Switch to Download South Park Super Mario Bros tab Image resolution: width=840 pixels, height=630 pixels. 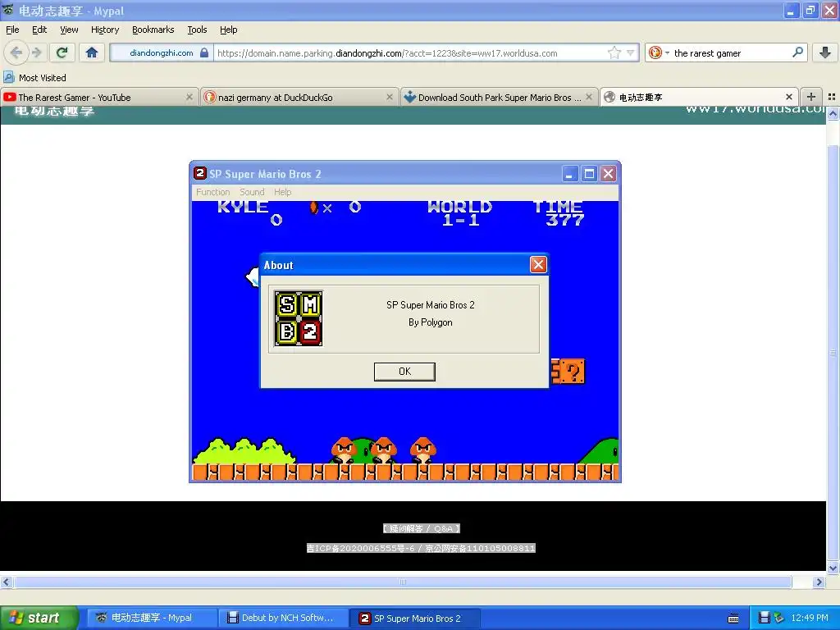point(499,97)
